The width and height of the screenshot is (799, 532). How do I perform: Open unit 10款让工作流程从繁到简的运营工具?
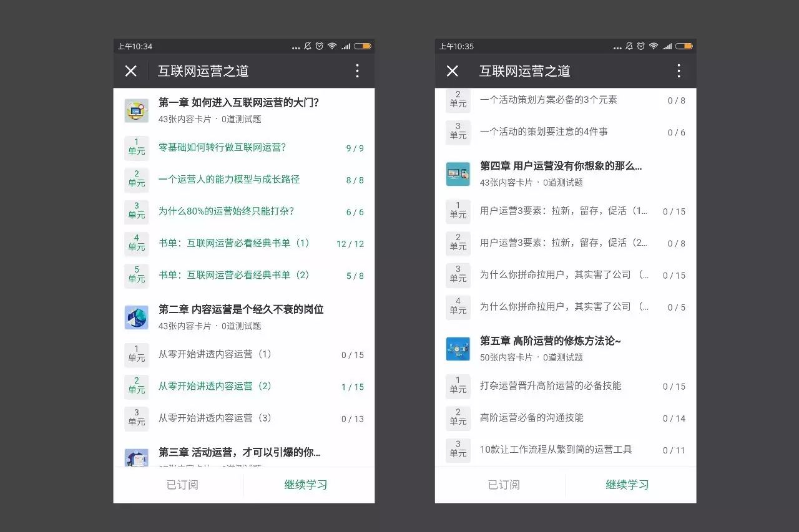(566, 450)
